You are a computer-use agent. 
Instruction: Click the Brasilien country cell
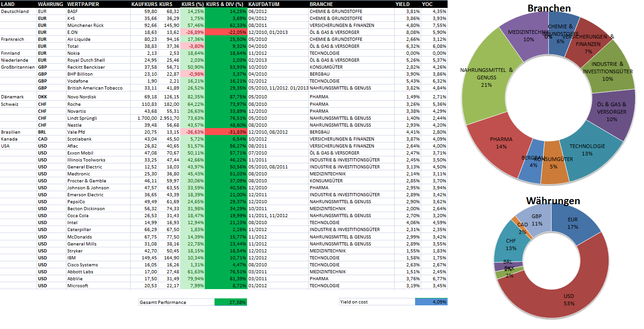[19, 132]
